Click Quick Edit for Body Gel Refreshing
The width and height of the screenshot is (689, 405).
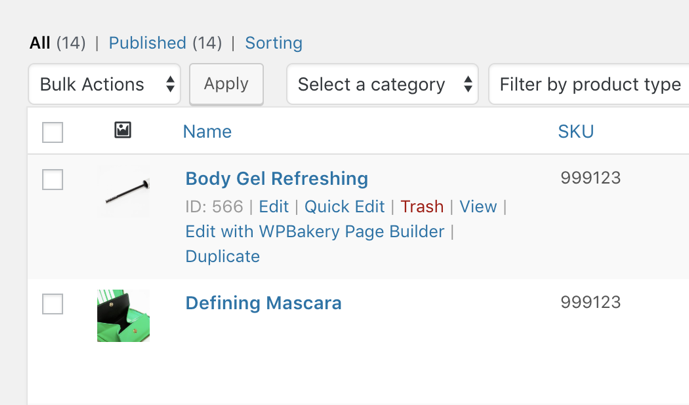pyautogui.click(x=344, y=206)
